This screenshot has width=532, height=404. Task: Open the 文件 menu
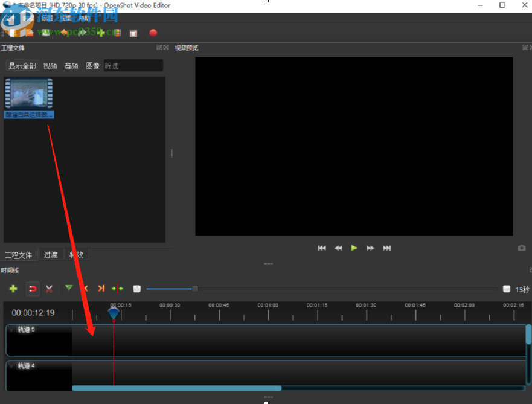click(10, 18)
